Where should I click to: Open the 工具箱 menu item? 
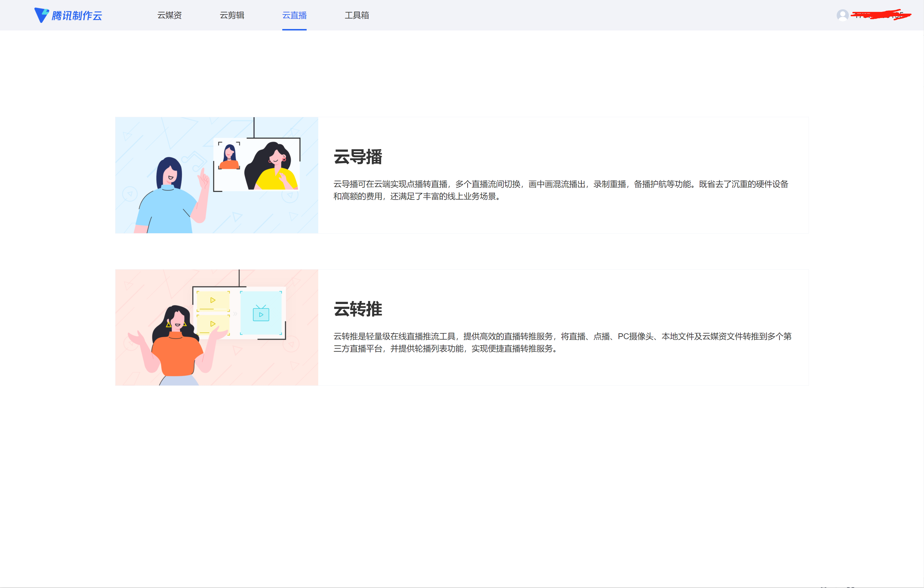[x=357, y=15]
